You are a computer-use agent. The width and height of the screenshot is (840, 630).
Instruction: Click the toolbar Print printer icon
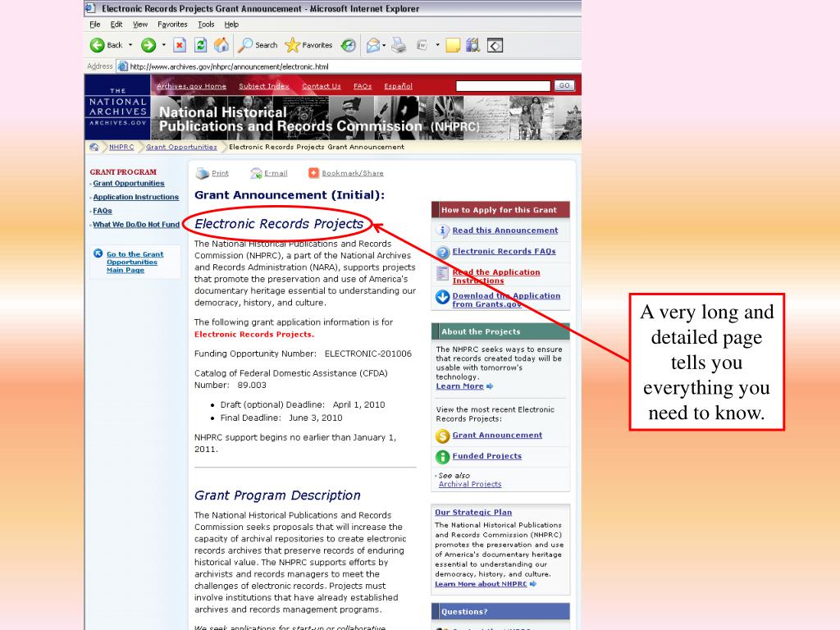(398, 46)
